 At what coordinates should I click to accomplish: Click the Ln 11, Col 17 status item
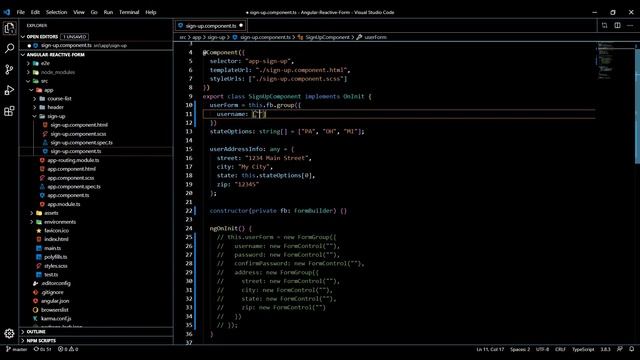tap(490, 349)
